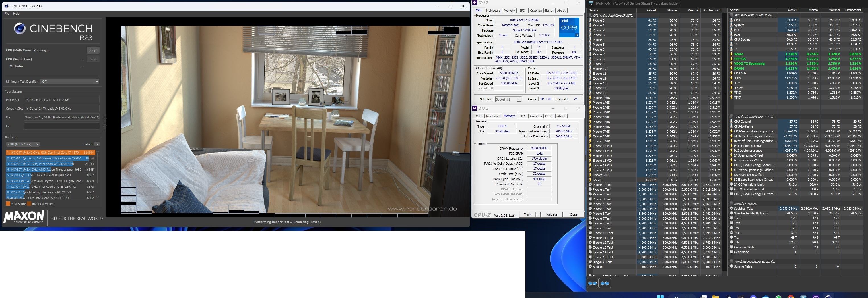Select the Bustakt sensor row in HWiNFO
The width and height of the screenshot is (868, 298).
(655, 267)
